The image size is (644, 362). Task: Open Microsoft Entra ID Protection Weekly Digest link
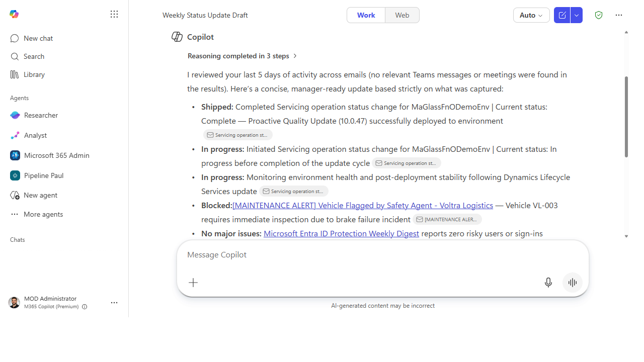tap(341, 233)
